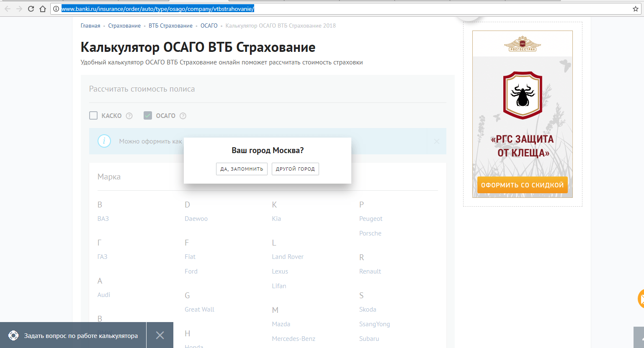Close the calculator question chat bar

(x=160, y=335)
